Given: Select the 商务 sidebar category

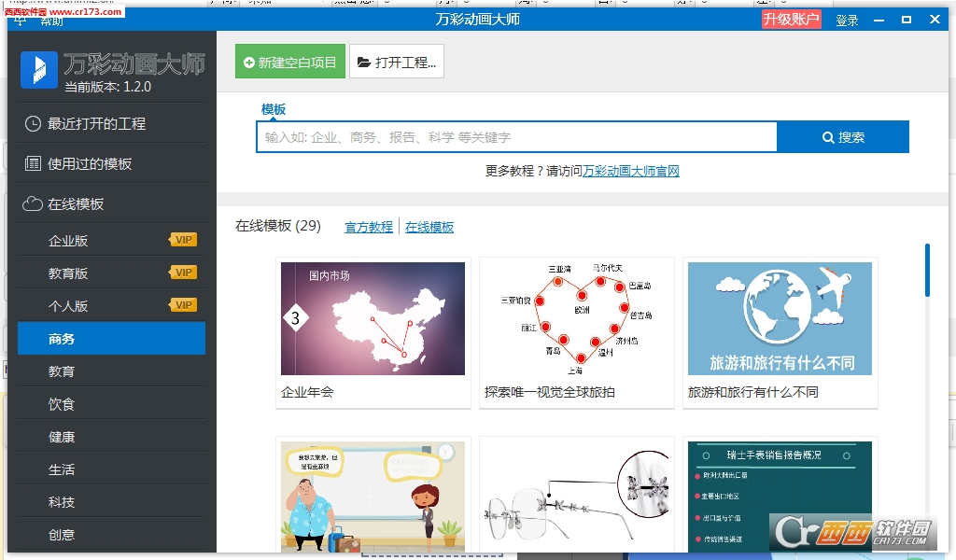Looking at the screenshot, I should (62, 338).
